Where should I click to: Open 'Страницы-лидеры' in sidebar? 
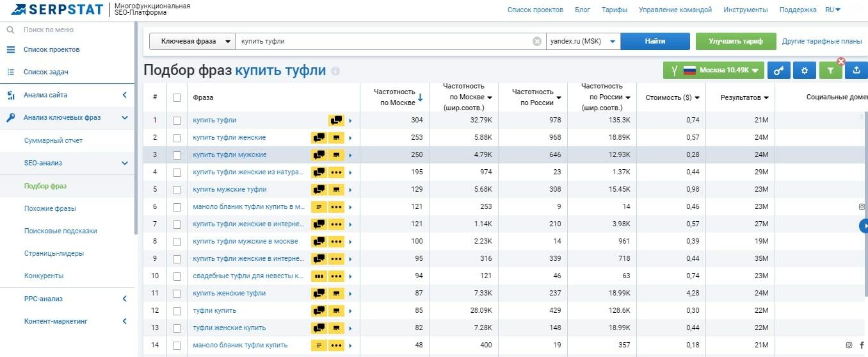(54, 253)
